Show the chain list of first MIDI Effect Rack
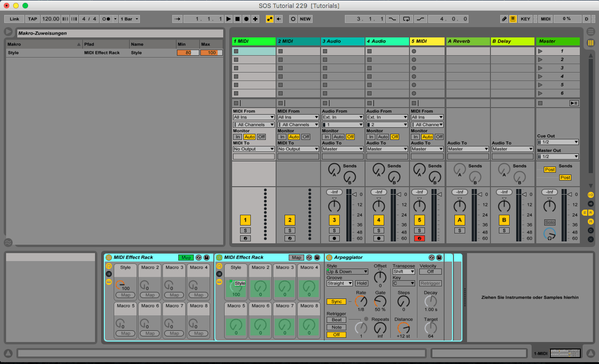The height and width of the screenshot is (364, 599). pyautogui.click(x=109, y=274)
